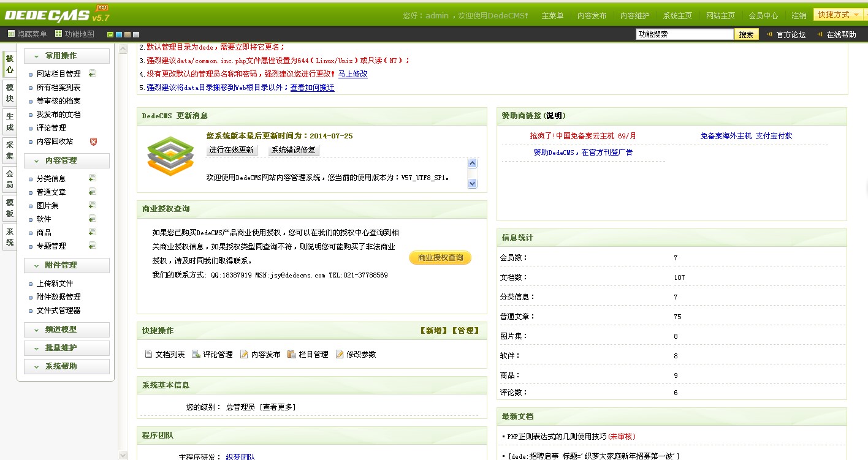
Task: Open 上传新文件 in left menu
Action: [x=55, y=284]
